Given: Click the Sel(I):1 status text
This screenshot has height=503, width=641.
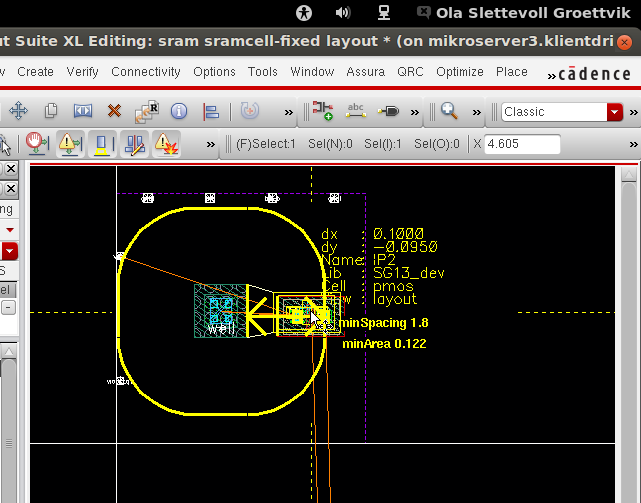Looking at the screenshot, I should [x=383, y=144].
